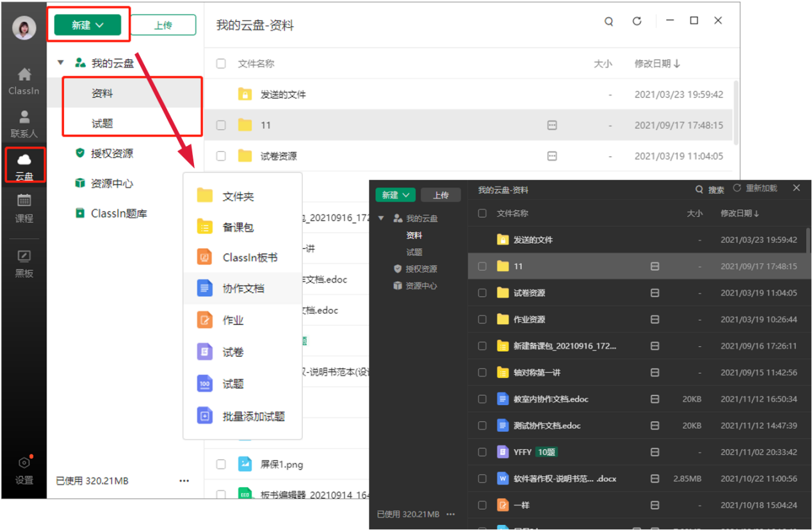
Task: Sort by 修改日期 in dark window
Action: [x=740, y=213]
